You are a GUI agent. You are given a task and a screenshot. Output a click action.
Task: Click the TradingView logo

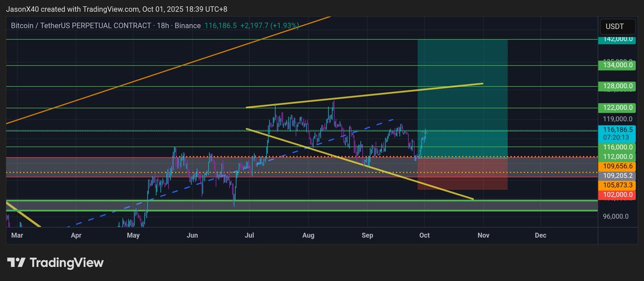(55, 263)
